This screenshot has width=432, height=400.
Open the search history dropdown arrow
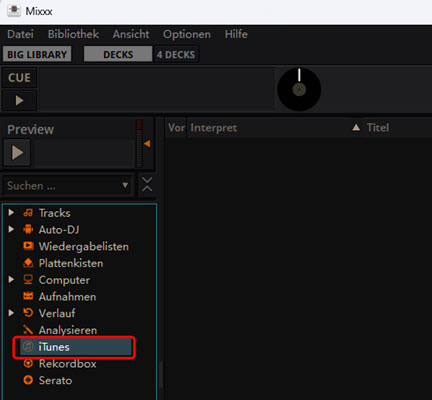point(125,185)
